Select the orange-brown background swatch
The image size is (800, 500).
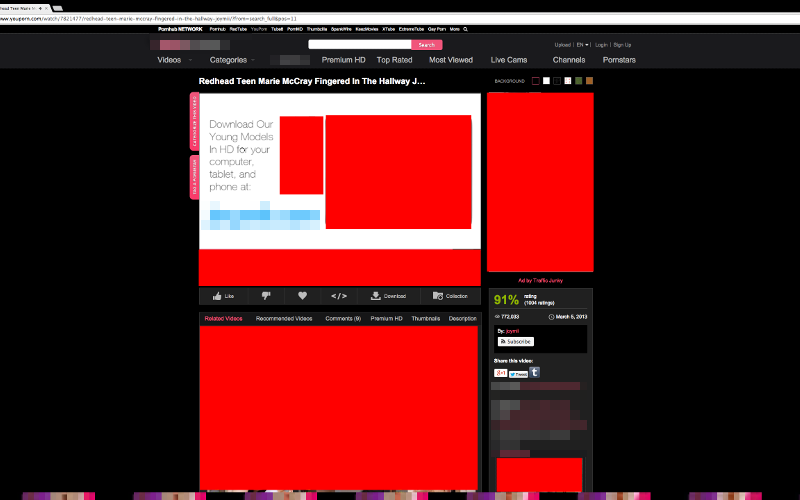click(589, 81)
